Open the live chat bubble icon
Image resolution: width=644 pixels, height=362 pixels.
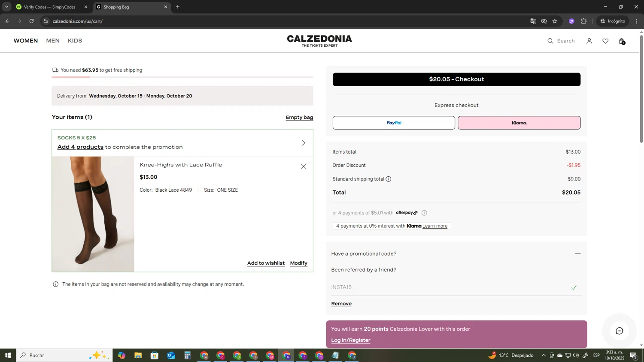coord(620,331)
